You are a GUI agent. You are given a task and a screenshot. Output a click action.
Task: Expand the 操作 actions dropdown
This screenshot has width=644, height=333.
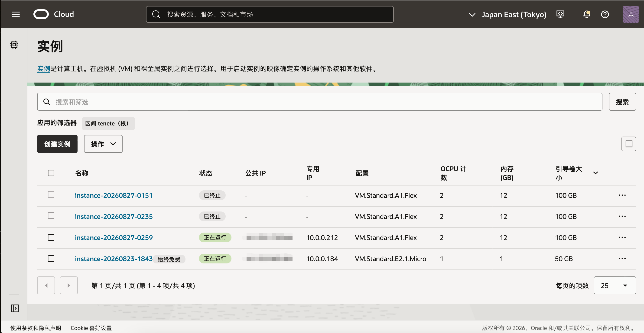point(103,144)
